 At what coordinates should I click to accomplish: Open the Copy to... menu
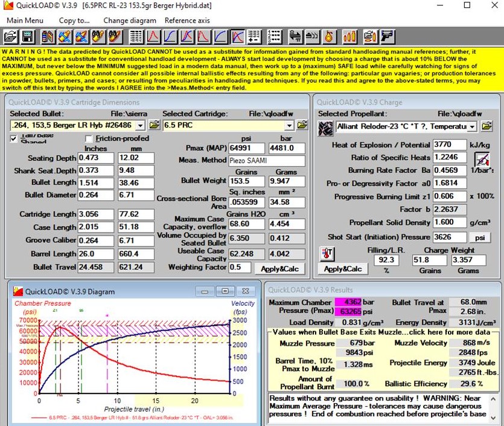(74, 21)
